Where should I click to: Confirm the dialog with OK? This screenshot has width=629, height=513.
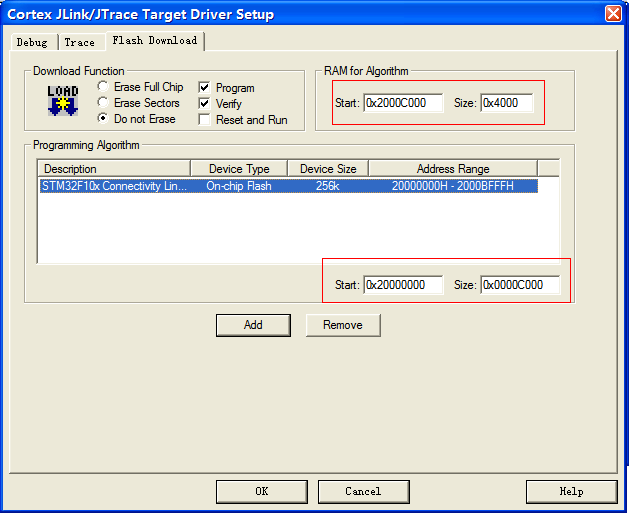point(262,491)
